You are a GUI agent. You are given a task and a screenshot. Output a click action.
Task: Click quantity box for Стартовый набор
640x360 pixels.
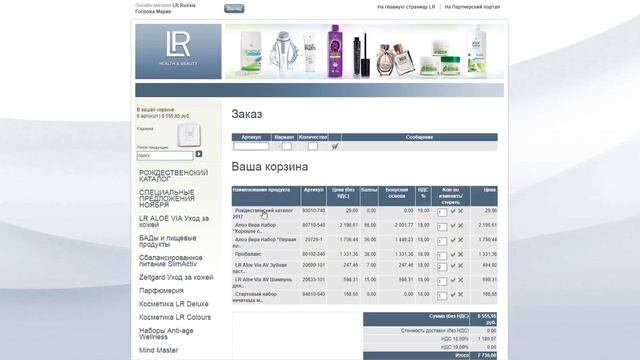click(x=442, y=296)
